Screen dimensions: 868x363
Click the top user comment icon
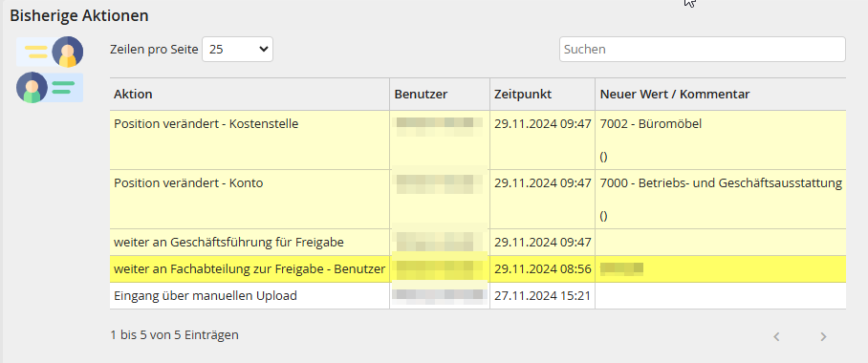click(x=50, y=52)
